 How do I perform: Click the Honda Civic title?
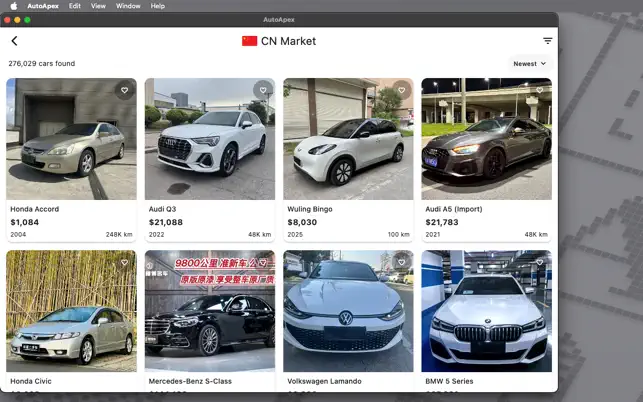(x=31, y=381)
